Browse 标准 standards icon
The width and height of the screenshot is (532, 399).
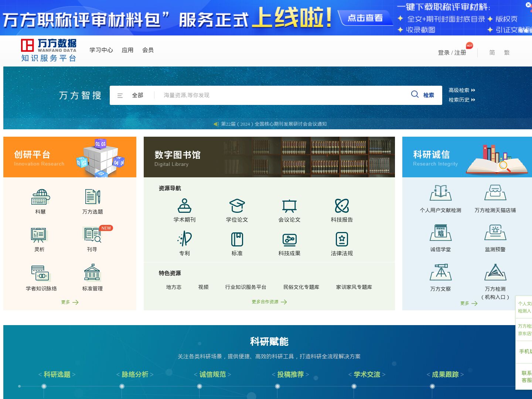click(x=237, y=239)
